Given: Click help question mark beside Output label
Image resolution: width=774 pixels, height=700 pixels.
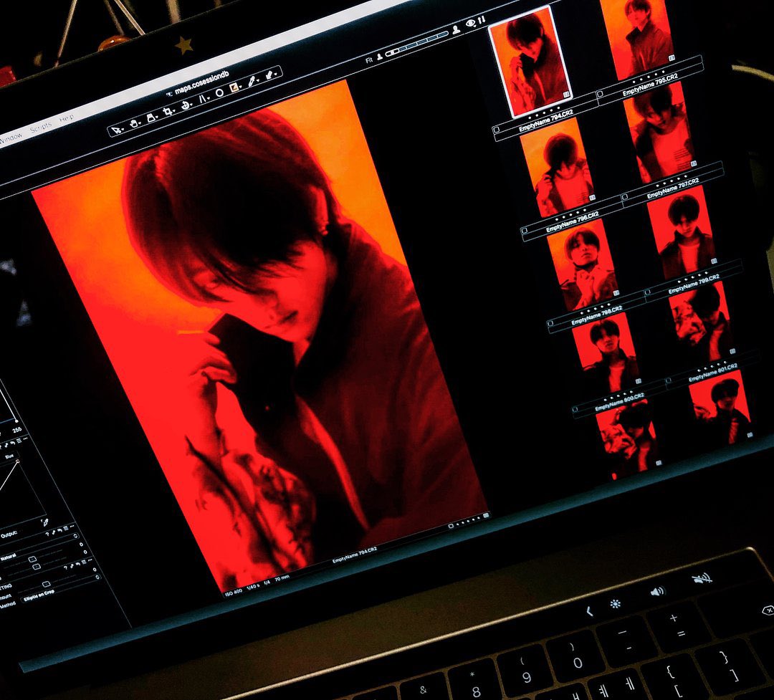Looking at the screenshot, I should pos(47,534).
